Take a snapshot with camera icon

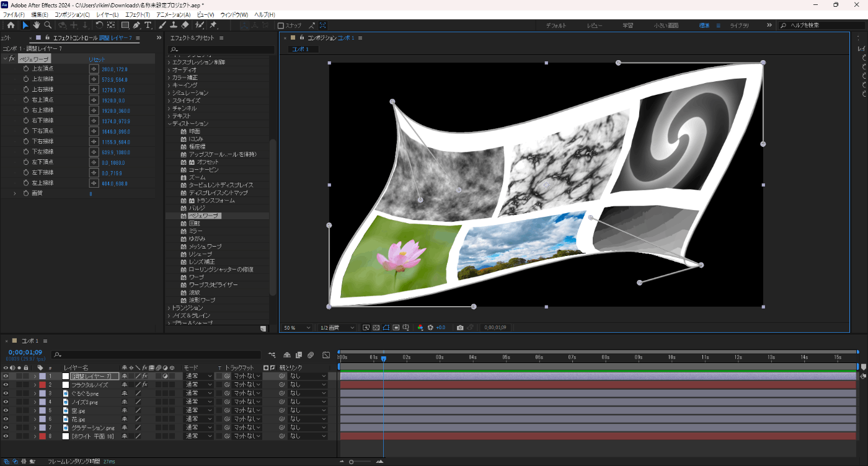click(460, 327)
